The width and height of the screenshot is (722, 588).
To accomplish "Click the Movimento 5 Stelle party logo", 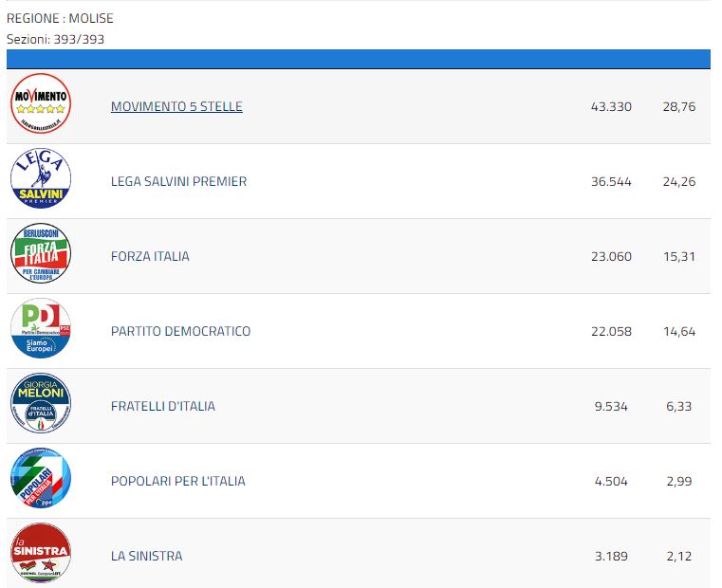I will click(41, 103).
